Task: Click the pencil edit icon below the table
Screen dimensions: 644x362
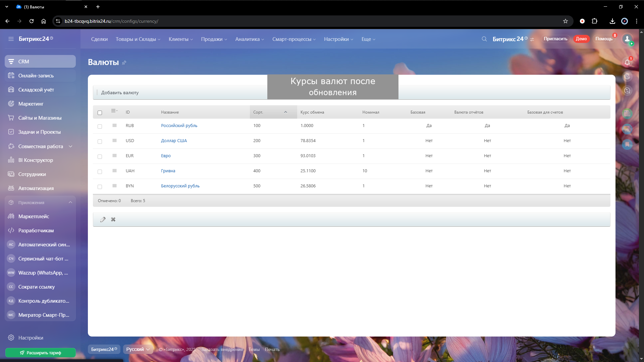Action: click(103, 220)
